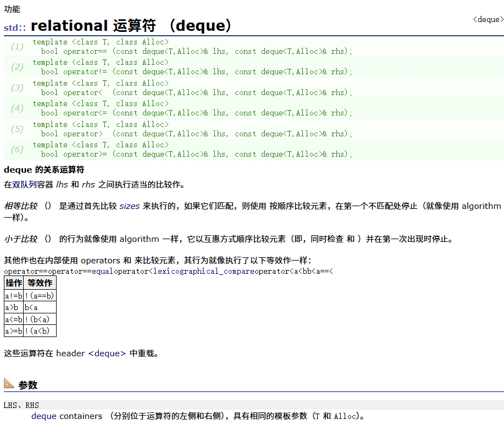Image resolution: width=504 pixels, height=425 pixels.
Task: Click the LHS、RHS parameter name
Action: [x=21, y=405]
